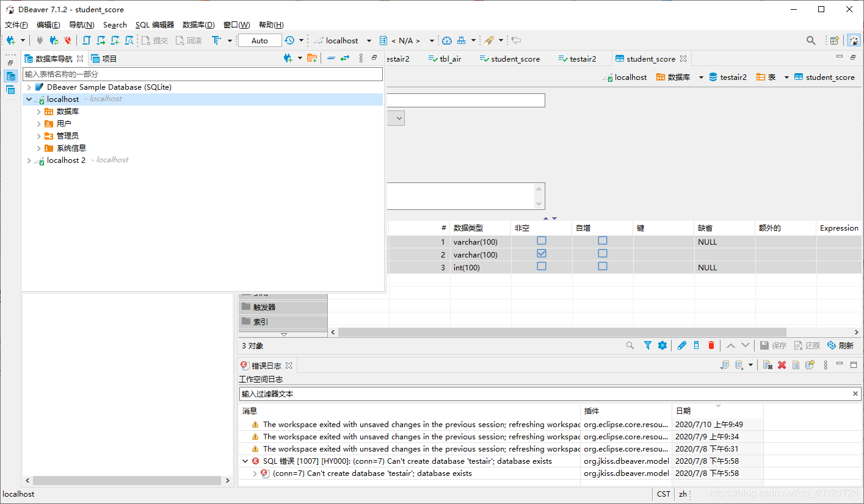Click the red delete trash icon in column toolbar

click(x=711, y=345)
